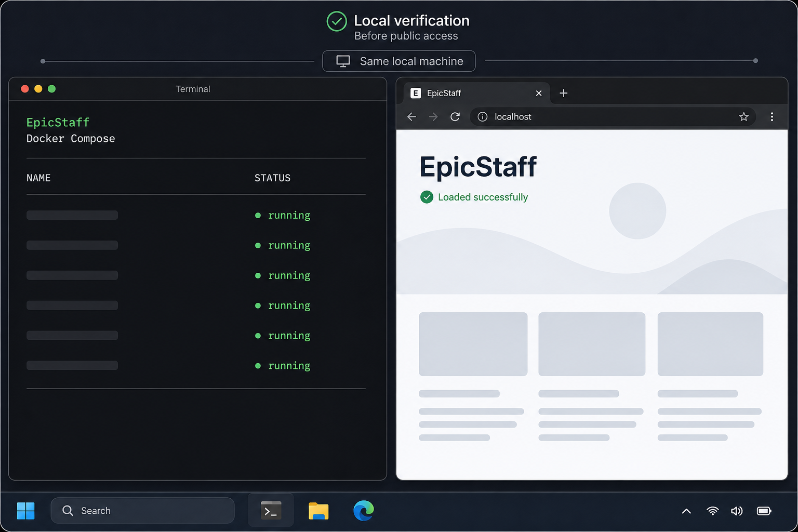Viewport: 798px width, 532px height.
Task: Click the magnifier icon in Search
Action: pos(68,511)
